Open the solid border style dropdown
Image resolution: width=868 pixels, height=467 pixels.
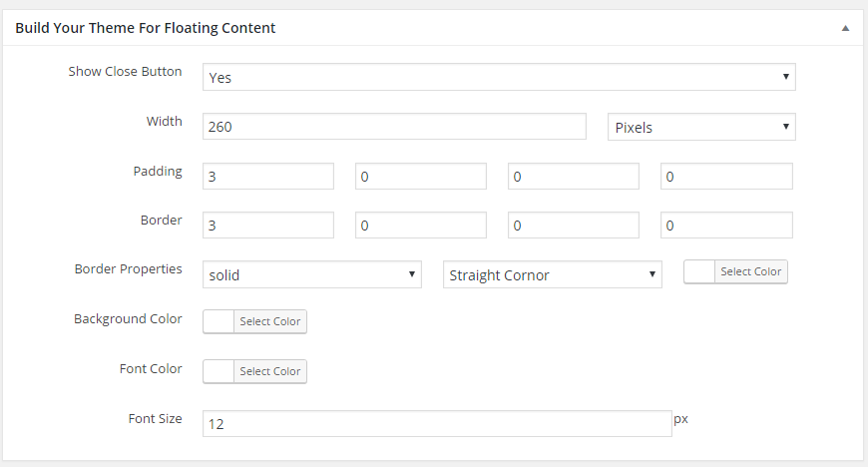click(311, 274)
